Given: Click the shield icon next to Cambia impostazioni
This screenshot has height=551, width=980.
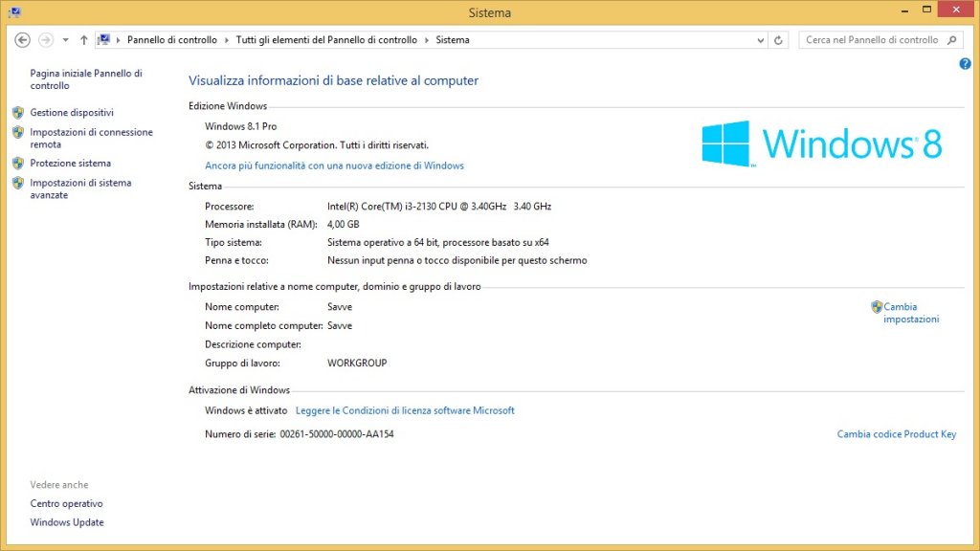Looking at the screenshot, I should (x=877, y=307).
